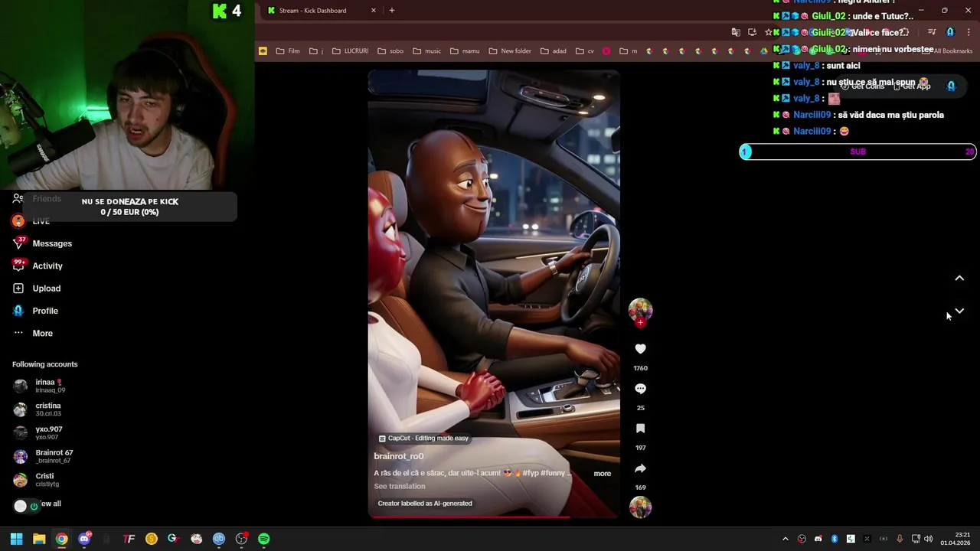
Task: Click the Upload plus-square icon
Action: (x=18, y=289)
